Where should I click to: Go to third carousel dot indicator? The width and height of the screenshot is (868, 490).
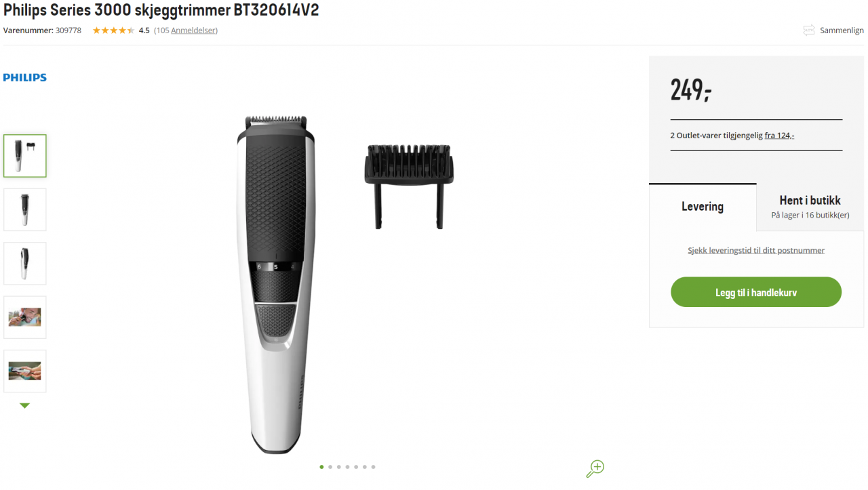click(x=338, y=467)
